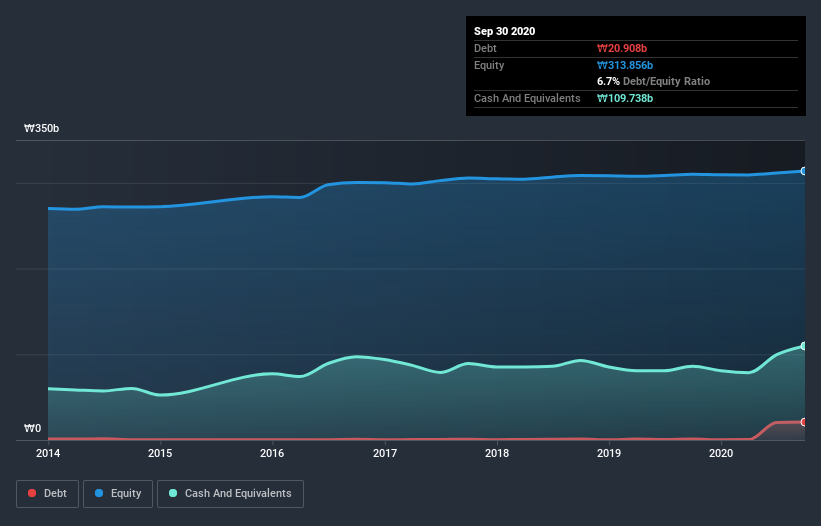
Task: Toggle the Cash And Equivalents legend button
Action: tap(230, 494)
